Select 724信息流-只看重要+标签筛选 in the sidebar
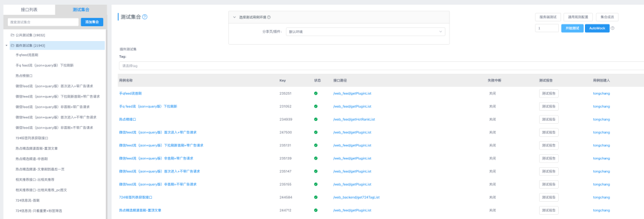 39,211
